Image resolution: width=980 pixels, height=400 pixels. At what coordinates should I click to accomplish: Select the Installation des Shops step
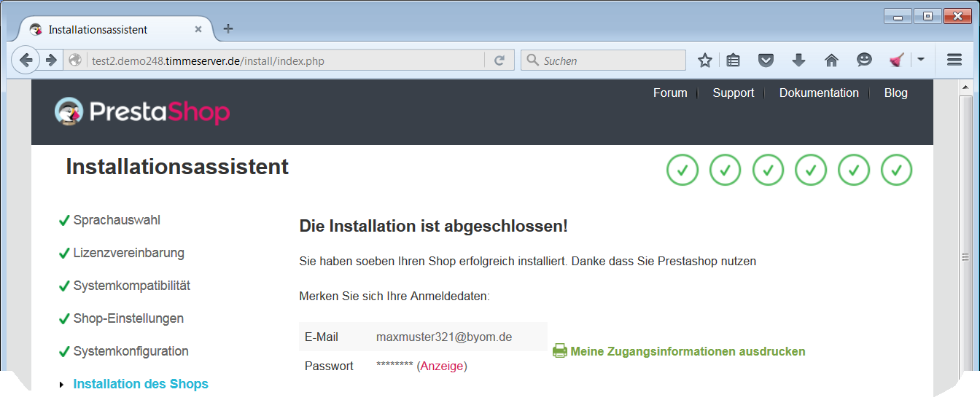point(141,384)
